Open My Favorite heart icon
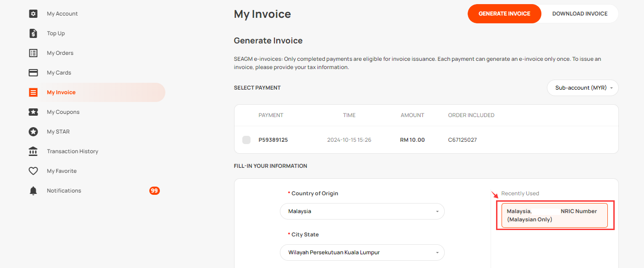The image size is (644, 268). point(33,171)
